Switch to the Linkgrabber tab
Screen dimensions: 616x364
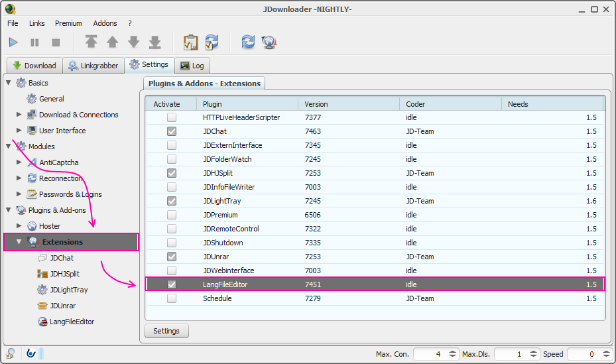click(x=93, y=66)
